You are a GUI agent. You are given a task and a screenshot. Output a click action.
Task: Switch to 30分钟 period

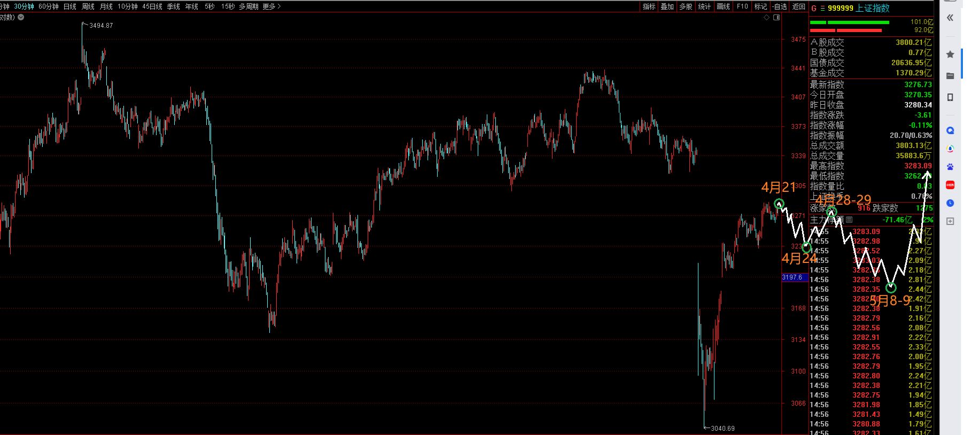(x=24, y=6)
